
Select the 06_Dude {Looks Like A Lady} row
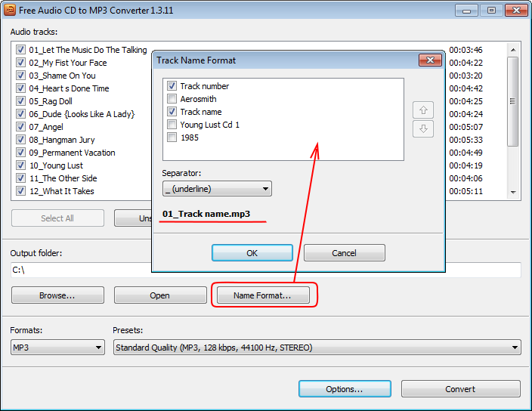click(x=82, y=114)
